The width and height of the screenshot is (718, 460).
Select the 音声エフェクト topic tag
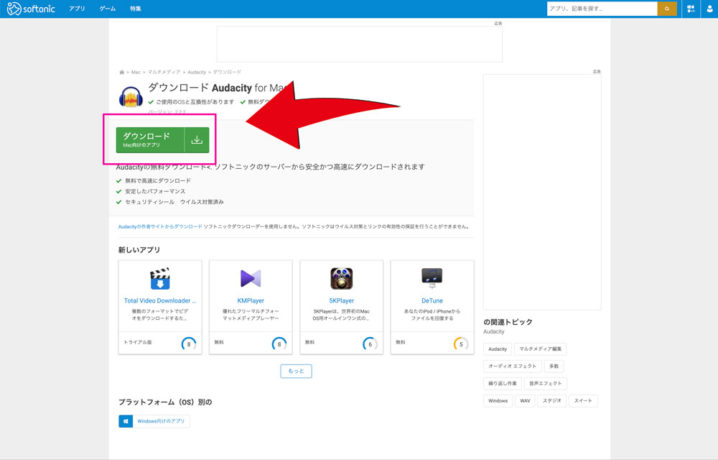pos(545,384)
